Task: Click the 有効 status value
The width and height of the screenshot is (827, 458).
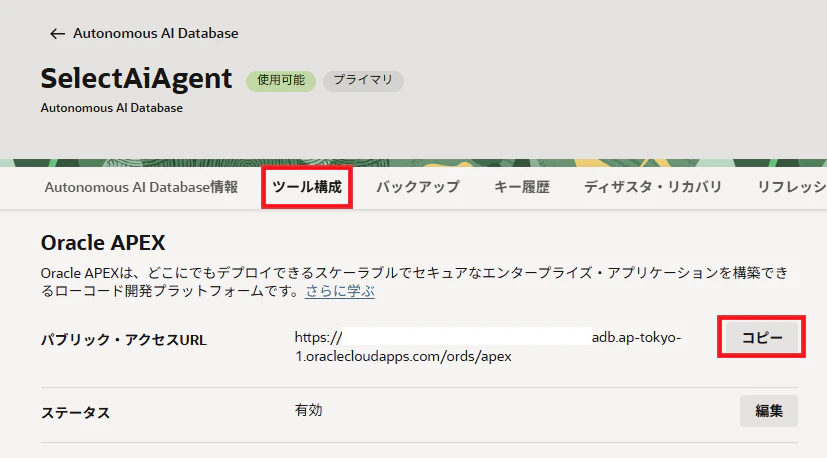Action: [309, 411]
